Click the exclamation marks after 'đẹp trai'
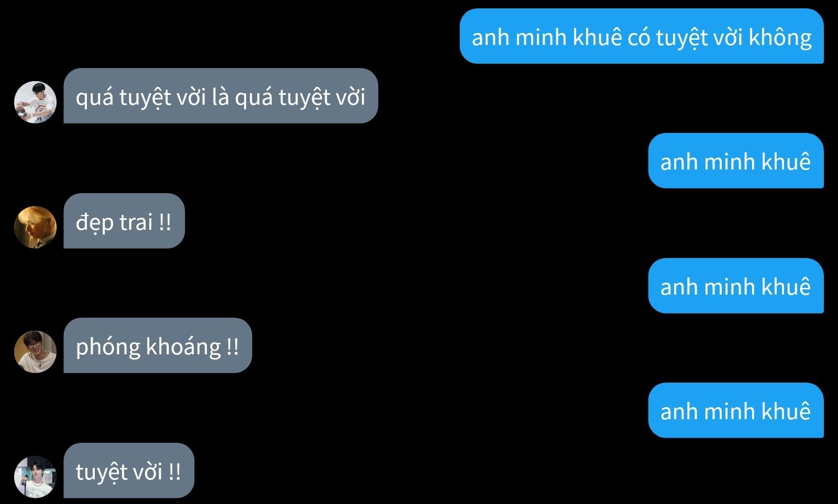The image size is (838, 504). coord(165,222)
